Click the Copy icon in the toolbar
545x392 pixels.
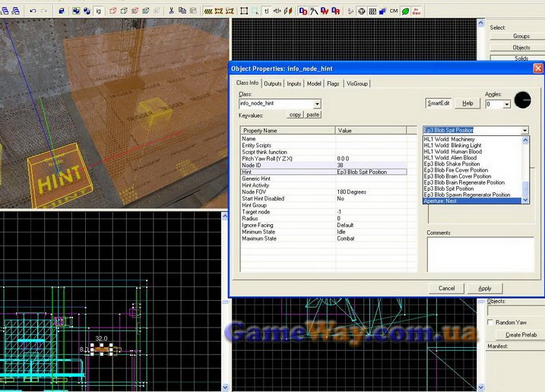183,11
